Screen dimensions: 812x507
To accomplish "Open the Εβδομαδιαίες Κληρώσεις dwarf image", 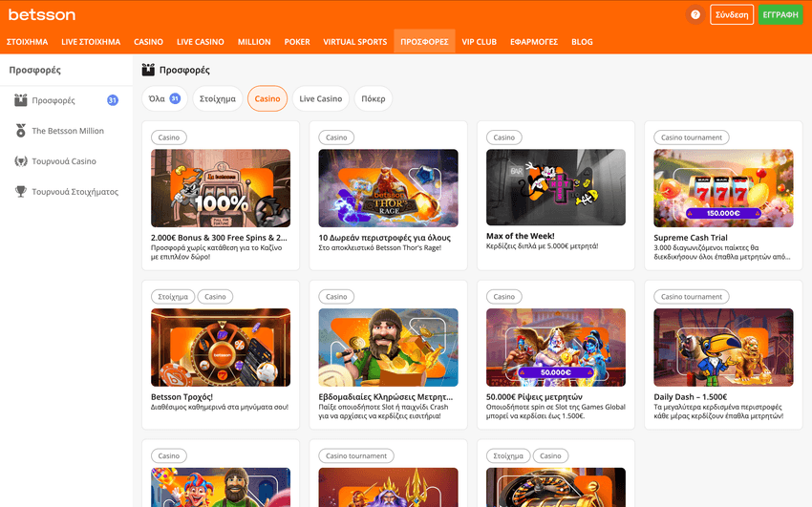I will [x=389, y=348].
